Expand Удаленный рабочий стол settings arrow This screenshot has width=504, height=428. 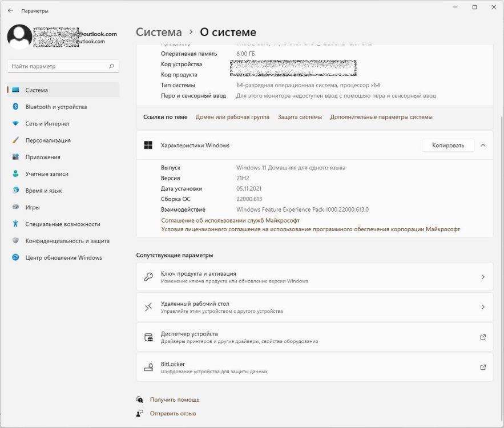point(483,307)
